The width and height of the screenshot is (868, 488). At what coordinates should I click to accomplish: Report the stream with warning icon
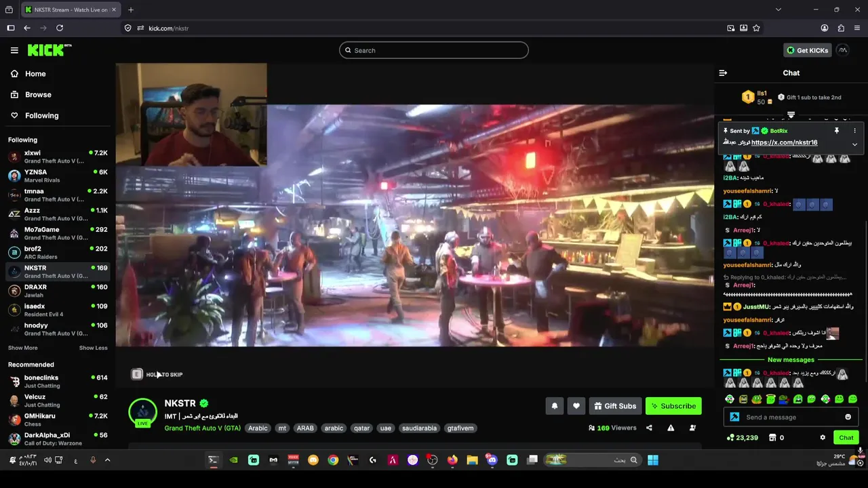point(671,428)
